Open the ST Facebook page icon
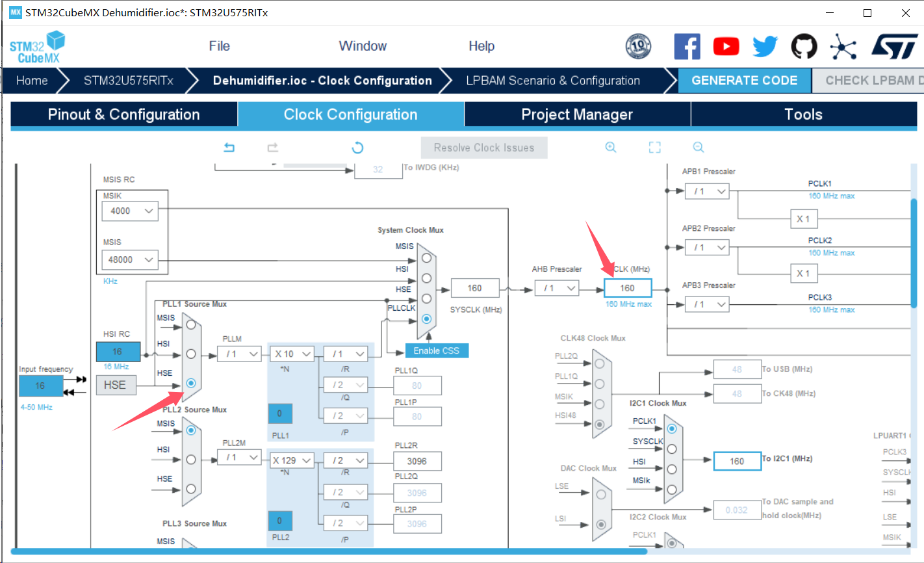This screenshot has width=924, height=563. pos(687,46)
